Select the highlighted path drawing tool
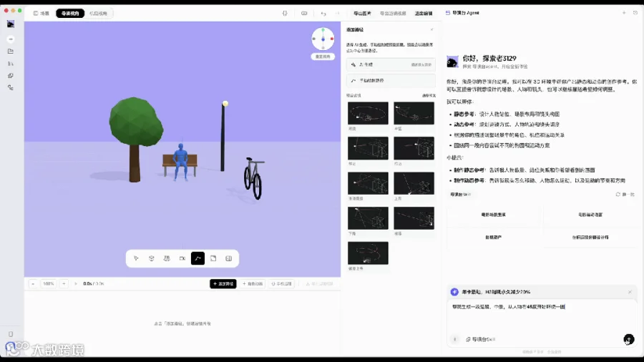Image resolution: width=644 pixels, height=362 pixels. click(x=197, y=258)
